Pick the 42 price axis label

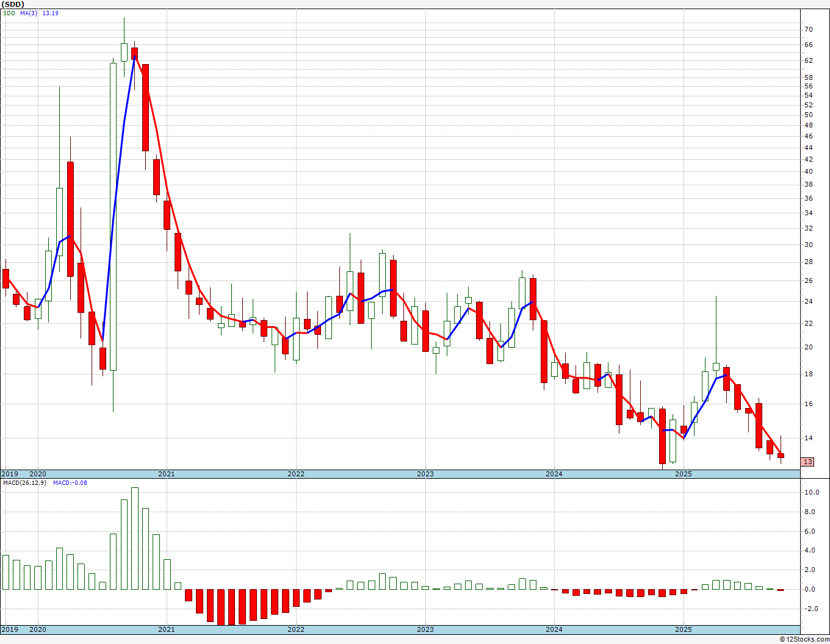tap(808, 159)
